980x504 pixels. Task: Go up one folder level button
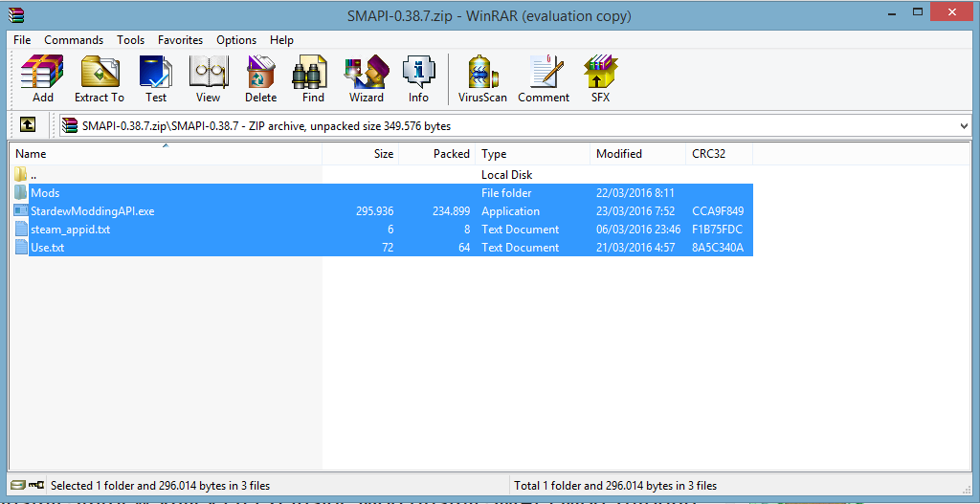tap(28, 125)
